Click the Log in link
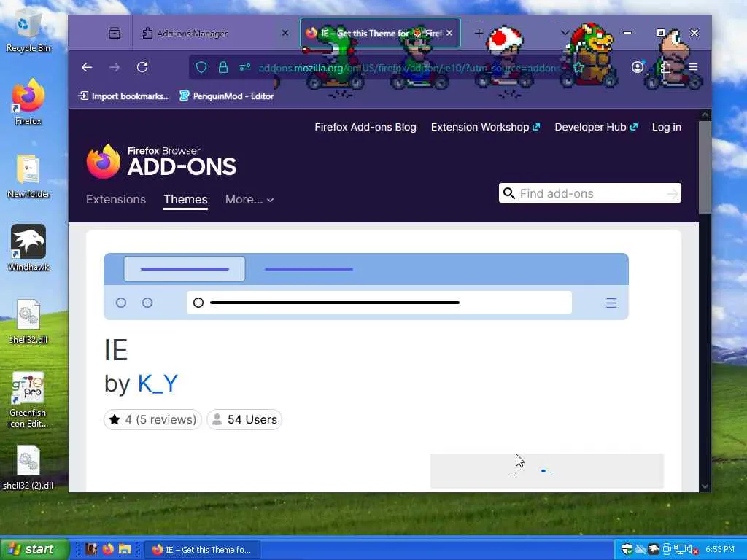The image size is (747, 560). pyautogui.click(x=667, y=127)
